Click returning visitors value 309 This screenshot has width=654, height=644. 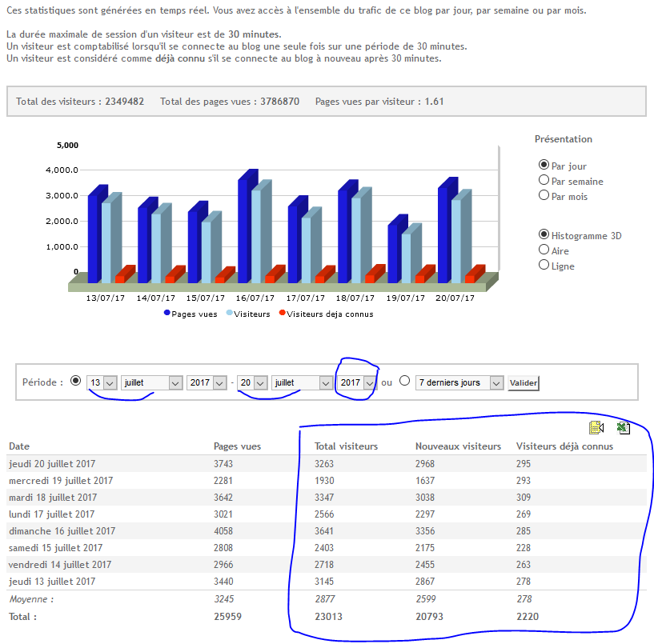pos(524,498)
